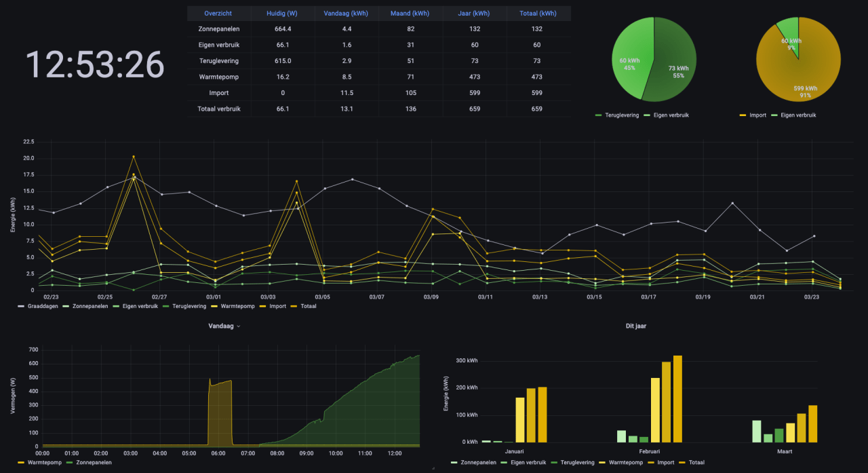Click the Overzicht column header
868x473 pixels.
(218, 14)
